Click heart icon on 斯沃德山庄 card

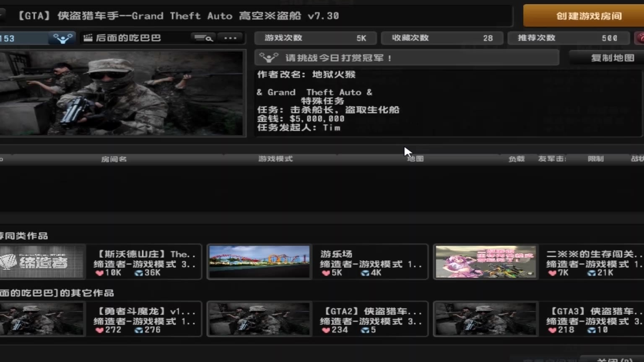(x=99, y=273)
